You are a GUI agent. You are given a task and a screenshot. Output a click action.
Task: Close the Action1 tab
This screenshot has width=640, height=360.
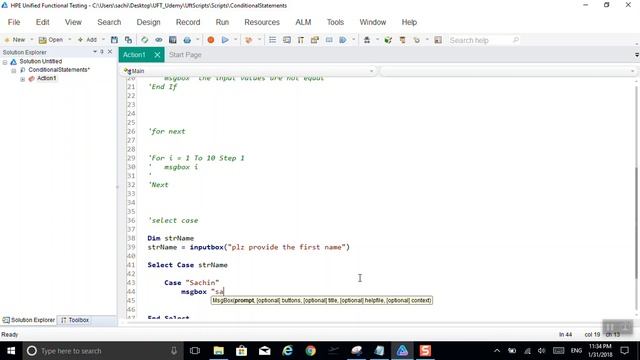point(157,55)
